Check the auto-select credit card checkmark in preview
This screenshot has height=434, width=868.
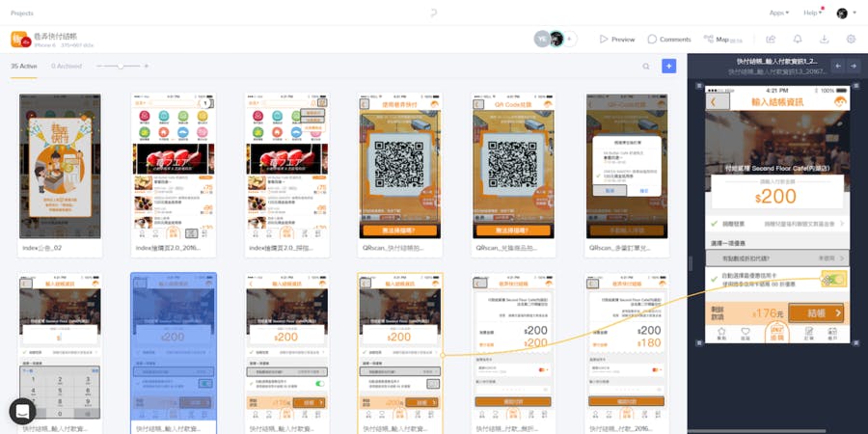(715, 279)
